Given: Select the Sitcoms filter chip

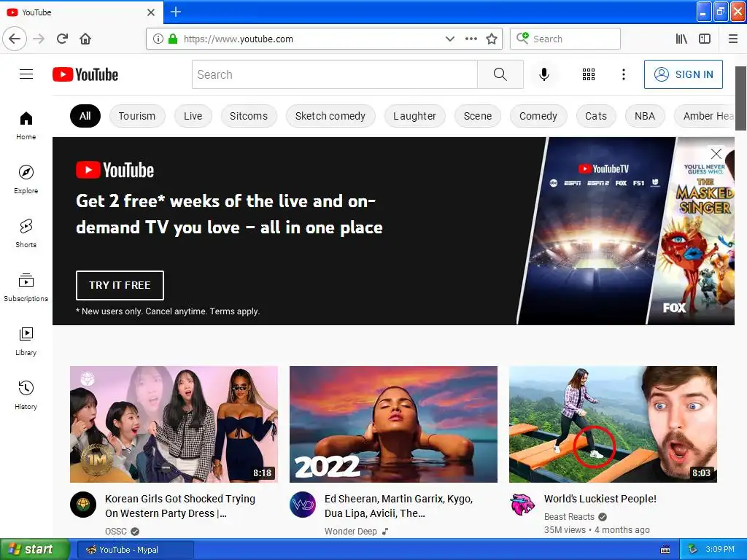Looking at the screenshot, I should [249, 116].
